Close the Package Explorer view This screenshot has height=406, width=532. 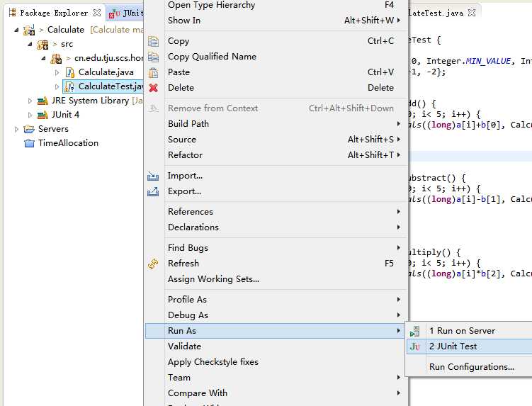tap(97, 13)
